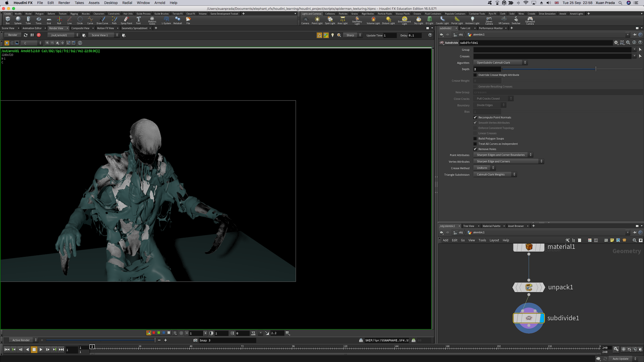Toggle Smooth Vertex Attributes checkbox

click(475, 123)
